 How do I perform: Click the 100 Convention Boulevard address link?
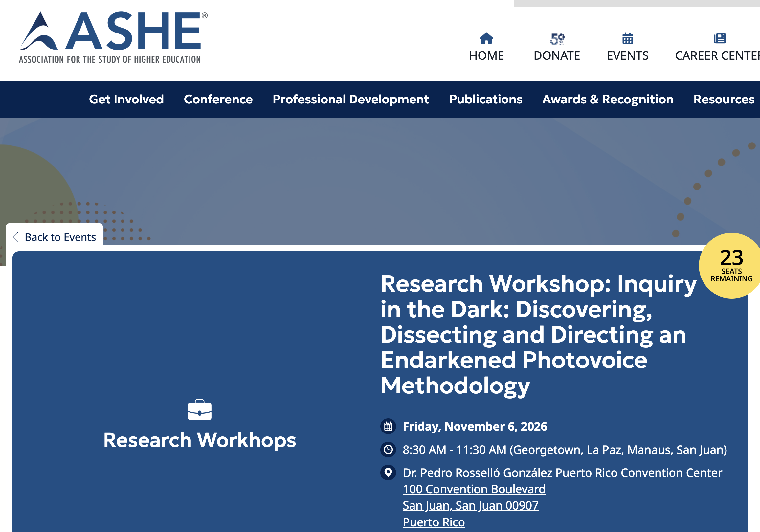[x=474, y=489]
